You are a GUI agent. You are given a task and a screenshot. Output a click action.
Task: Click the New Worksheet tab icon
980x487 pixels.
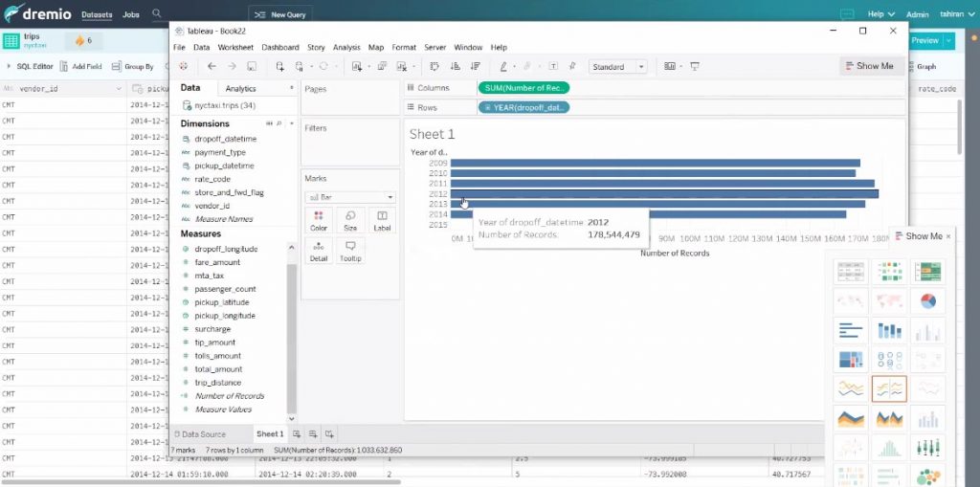point(297,434)
